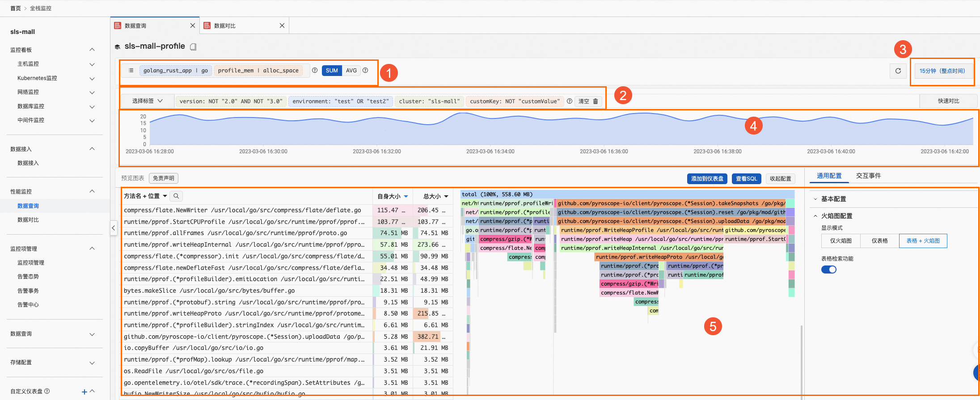Click 查看SQL button
Image resolution: width=980 pixels, height=400 pixels.
click(747, 179)
